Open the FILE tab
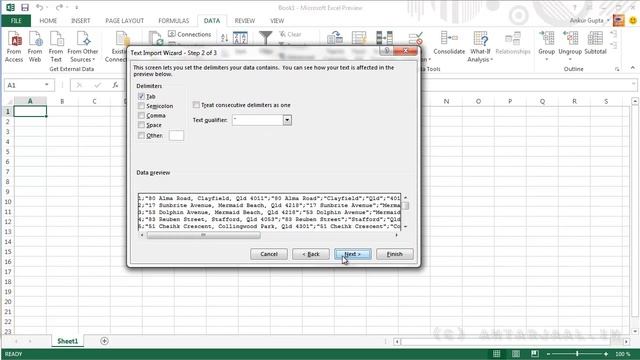Viewport: 640px width, 360px height. coord(16,20)
